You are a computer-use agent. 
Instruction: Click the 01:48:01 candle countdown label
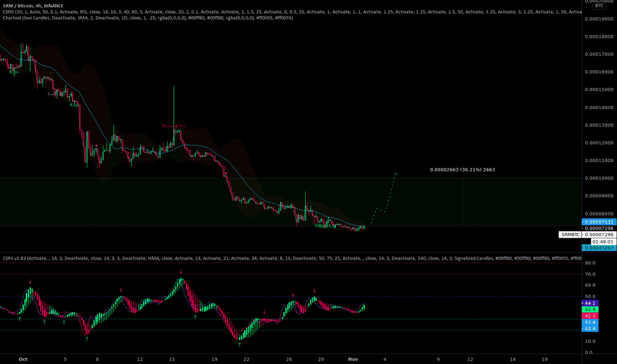pyautogui.click(x=602, y=241)
